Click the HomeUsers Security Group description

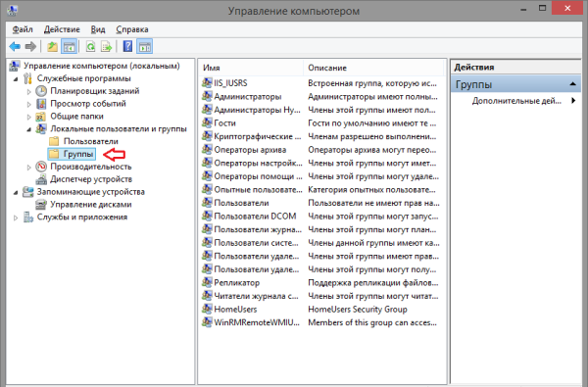[358, 309]
